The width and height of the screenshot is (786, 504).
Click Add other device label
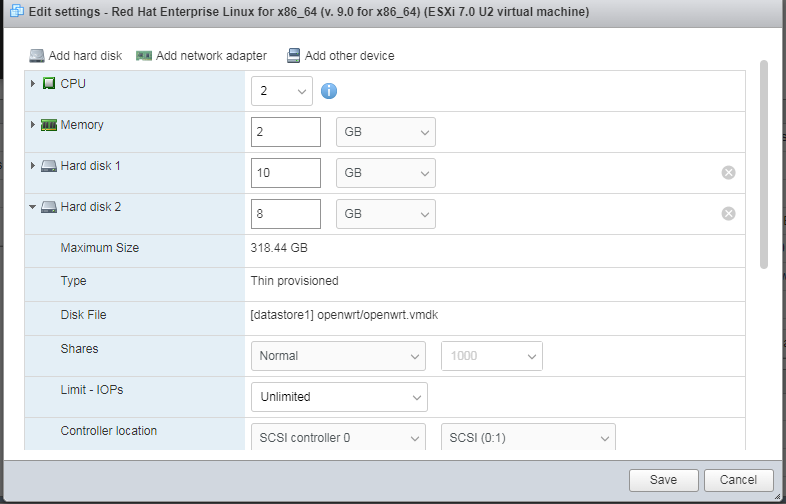point(349,56)
